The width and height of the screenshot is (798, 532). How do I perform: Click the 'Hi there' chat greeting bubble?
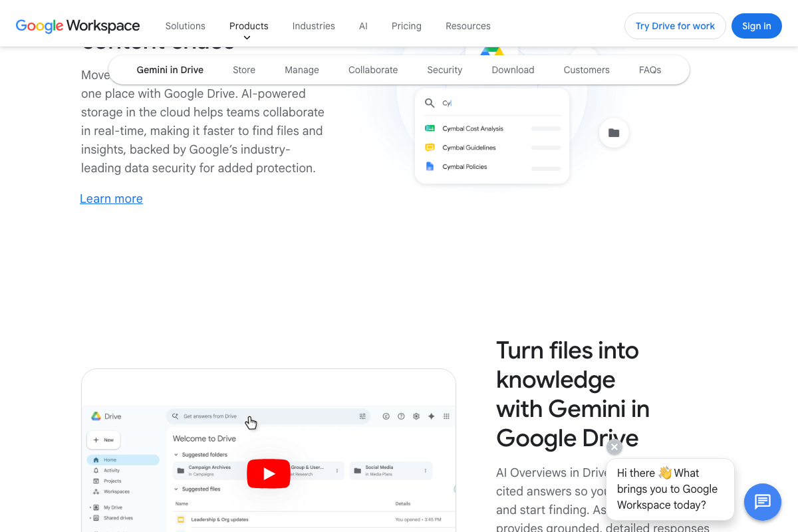coord(670,489)
